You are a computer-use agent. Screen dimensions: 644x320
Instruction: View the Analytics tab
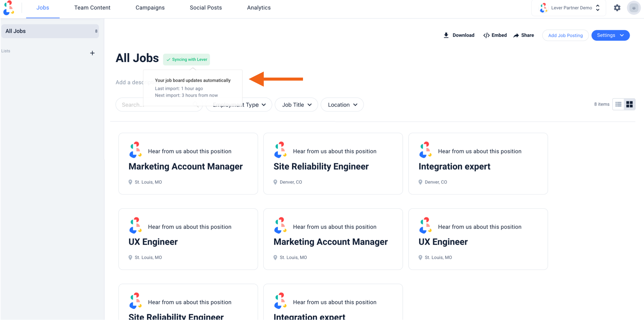pos(259,8)
